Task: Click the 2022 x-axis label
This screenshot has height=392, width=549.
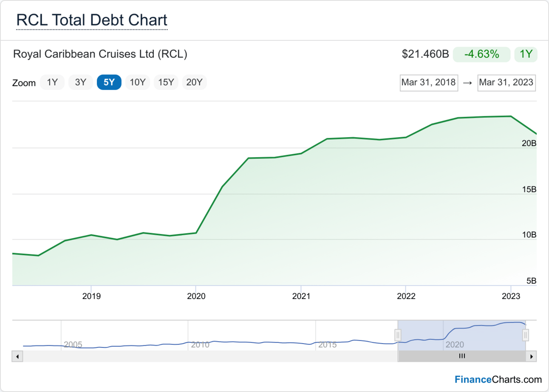Action: tap(405, 296)
